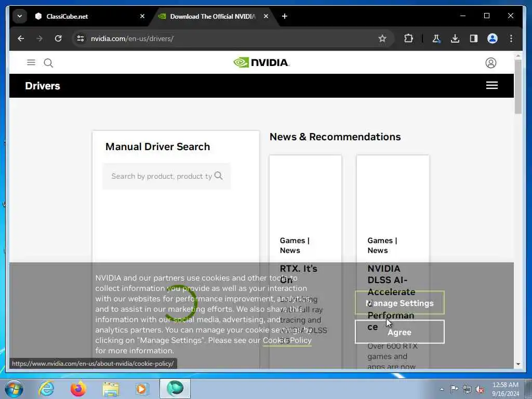Open the browser profile avatar
The width and height of the screenshot is (532, 399).
coord(493,38)
